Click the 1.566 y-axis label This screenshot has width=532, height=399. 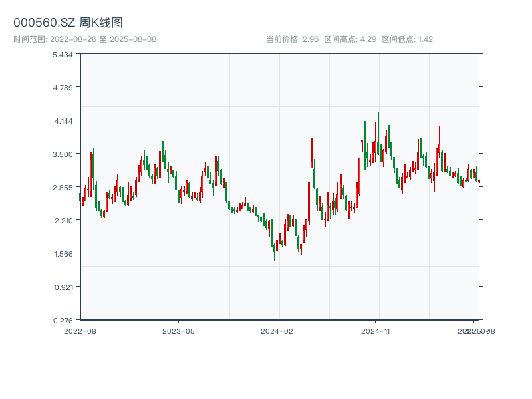[63, 254]
